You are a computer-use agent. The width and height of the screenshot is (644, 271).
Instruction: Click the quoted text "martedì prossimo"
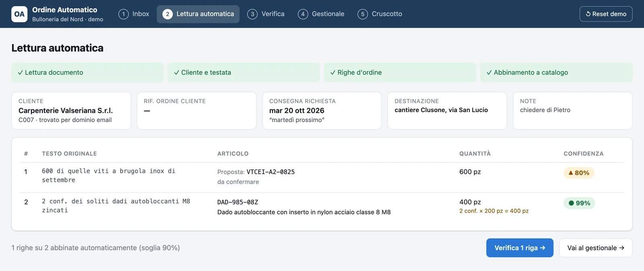[297, 120]
